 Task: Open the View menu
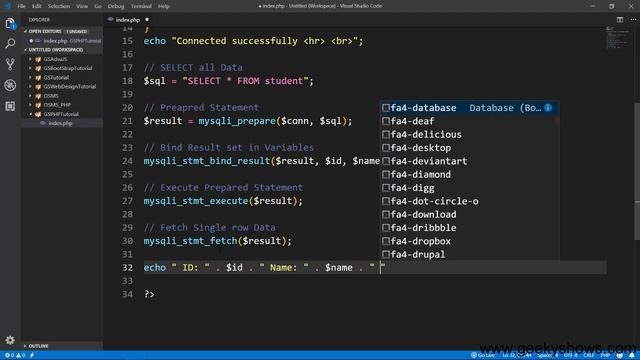[x=82, y=6]
